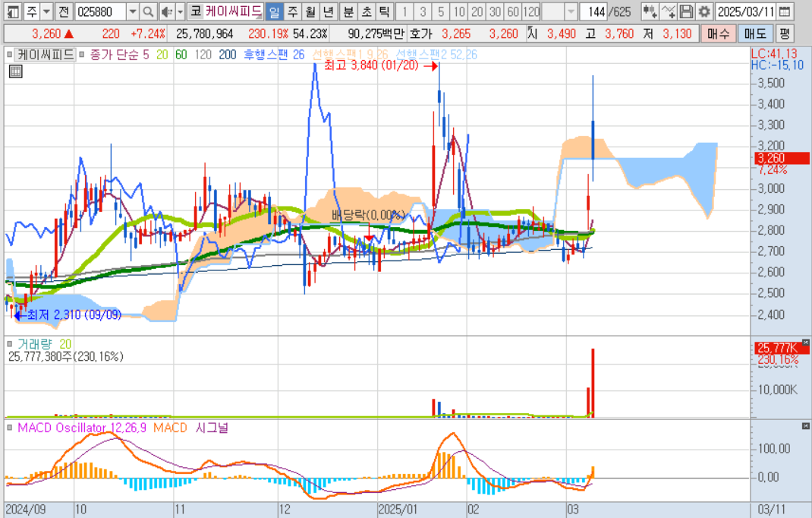Viewport: 812px width, 518px height.
Task: Choose interval 3 button
Action: [x=423, y=11]
